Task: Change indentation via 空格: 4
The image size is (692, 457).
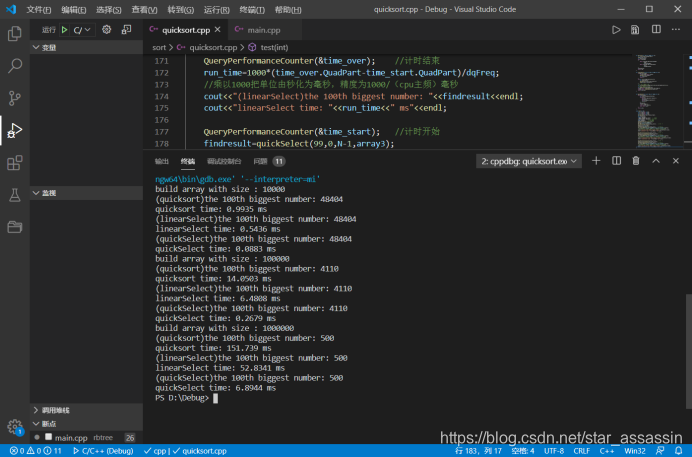Action: 523,451
